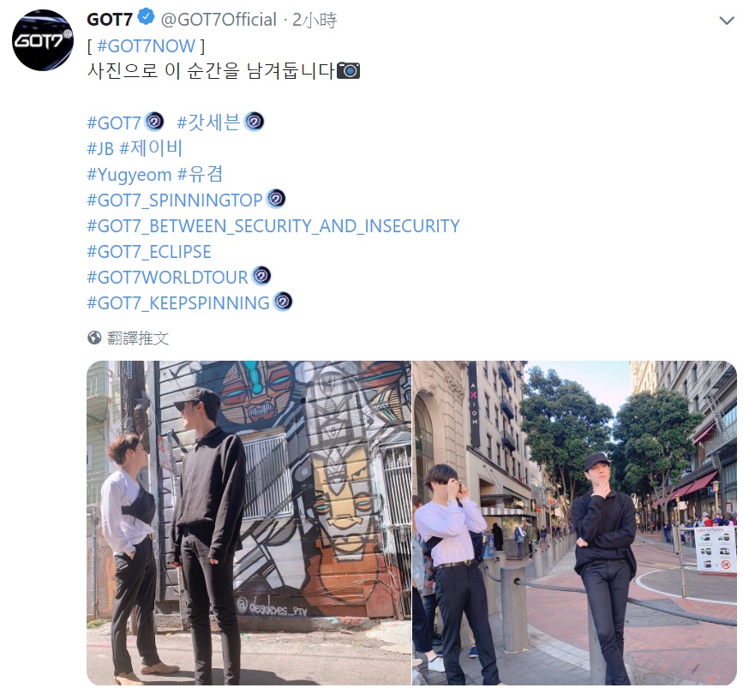This screenshot has height=700, width=743.
Task: Open the #GOT7_KEEPSPINNING hashtag
Action: point(178,303)
